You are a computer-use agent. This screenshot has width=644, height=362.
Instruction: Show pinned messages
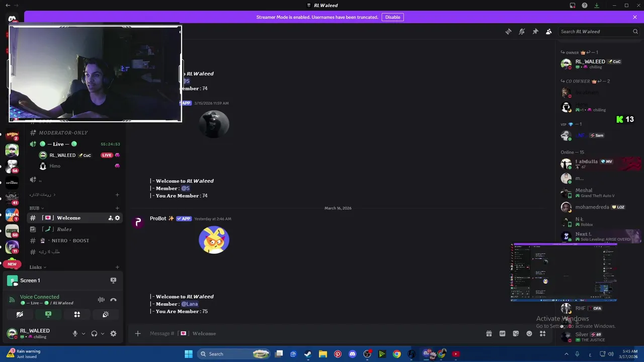pos(535,31)
